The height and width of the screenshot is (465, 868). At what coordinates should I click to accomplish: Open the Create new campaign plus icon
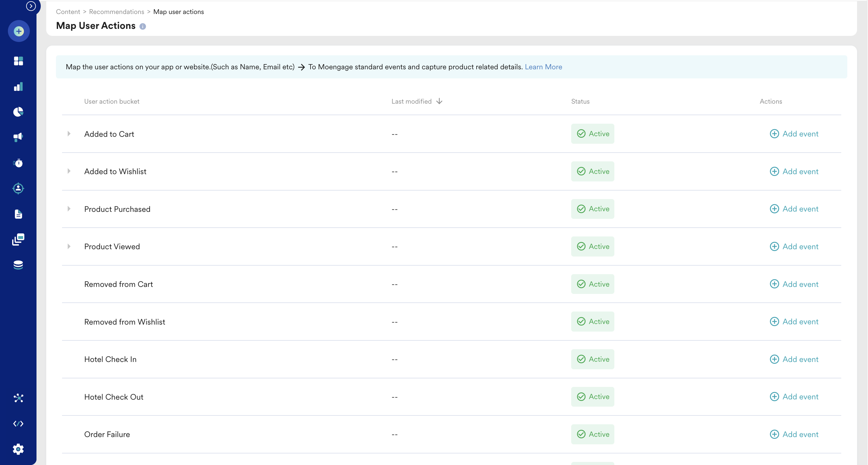[19, 31]
